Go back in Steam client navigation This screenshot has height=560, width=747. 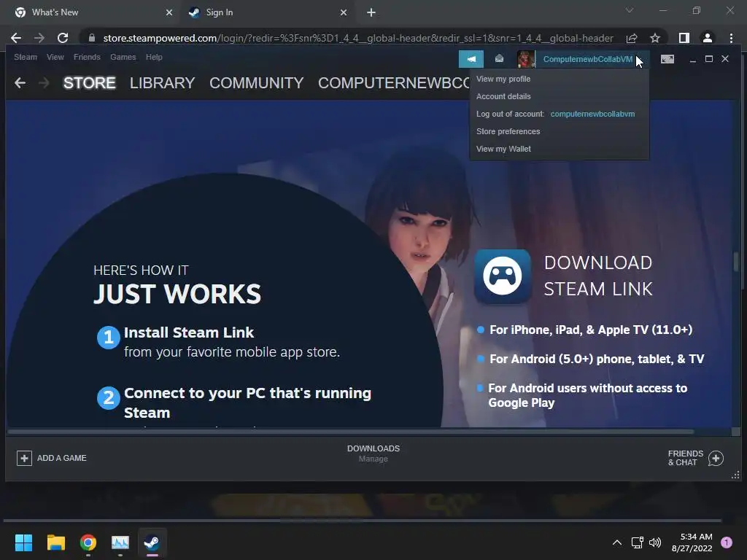[20, 83]
